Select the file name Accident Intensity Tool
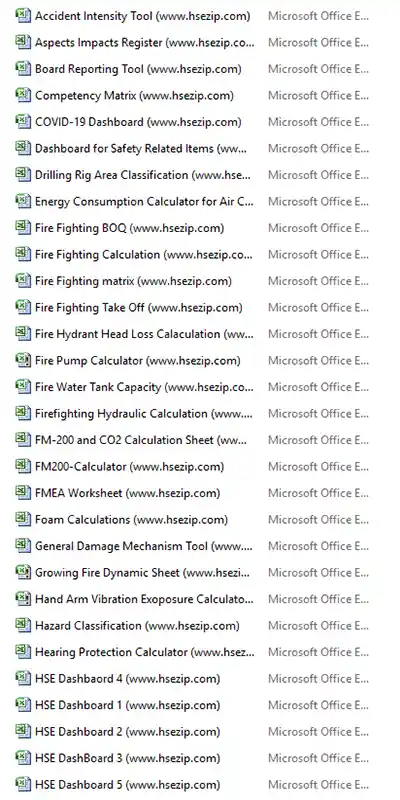 [x=142, y=16]
